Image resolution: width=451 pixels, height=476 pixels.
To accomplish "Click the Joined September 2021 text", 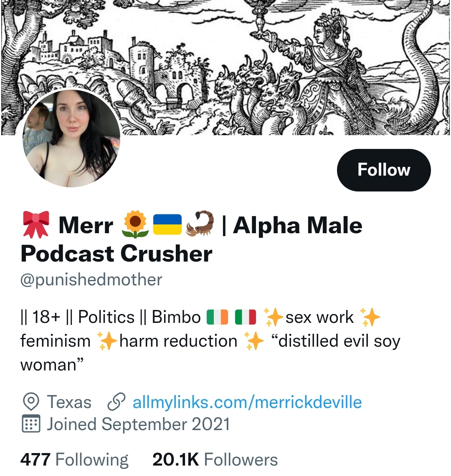I will point(138,424).
